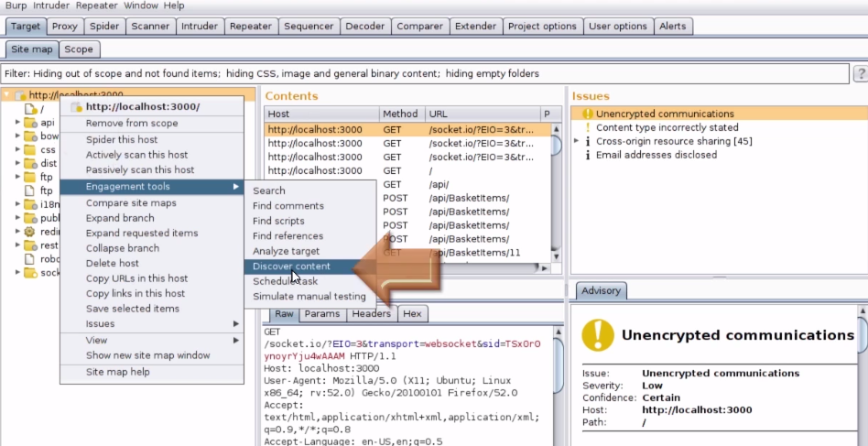Sort contents by Method column

click(x=402, y=114)
